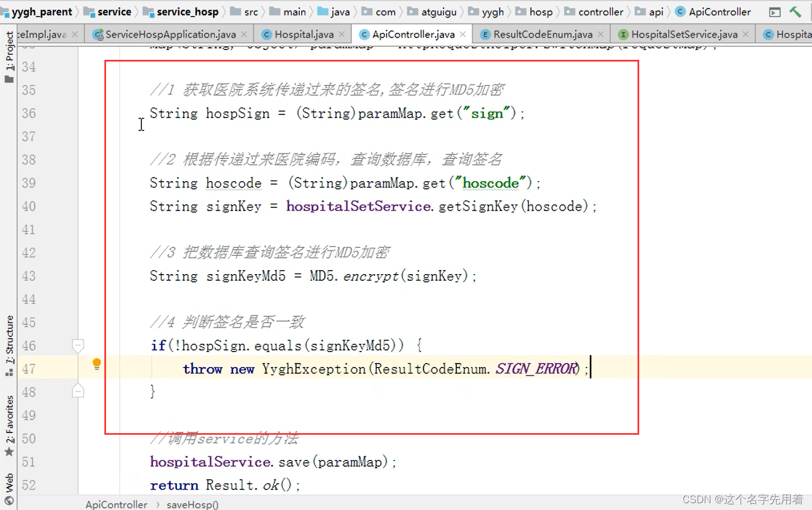Click the "sign" string literal on line 36

486,113
